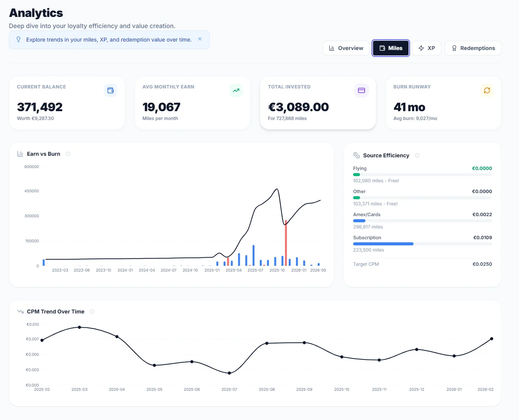Dismiss the explore trends tip banner
The image size is (519, 420).
tap(200, 38)
